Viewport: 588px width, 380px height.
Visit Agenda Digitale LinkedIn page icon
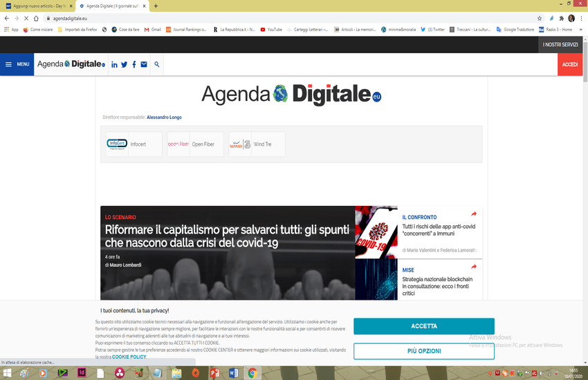(114, 65)
